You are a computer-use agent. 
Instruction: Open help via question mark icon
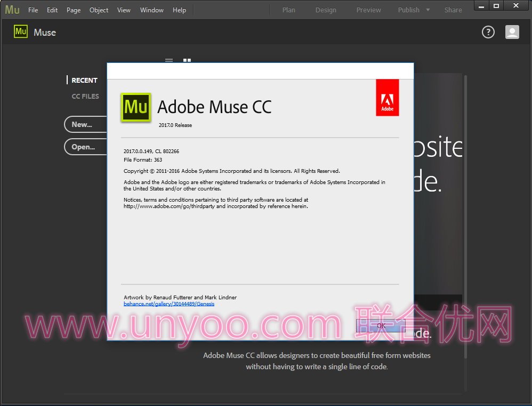click(x=488, y=32)
